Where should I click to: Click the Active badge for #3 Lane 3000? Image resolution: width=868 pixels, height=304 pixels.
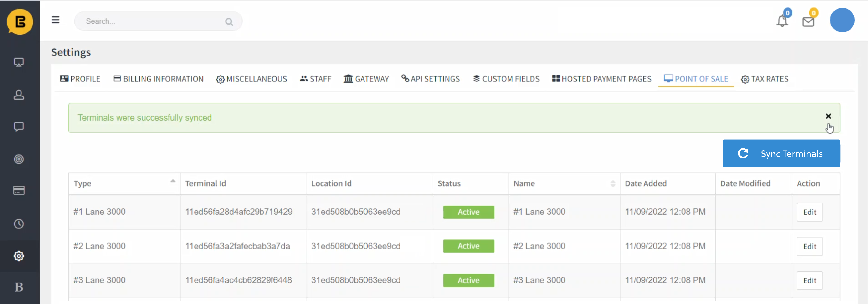pos(469,280)
